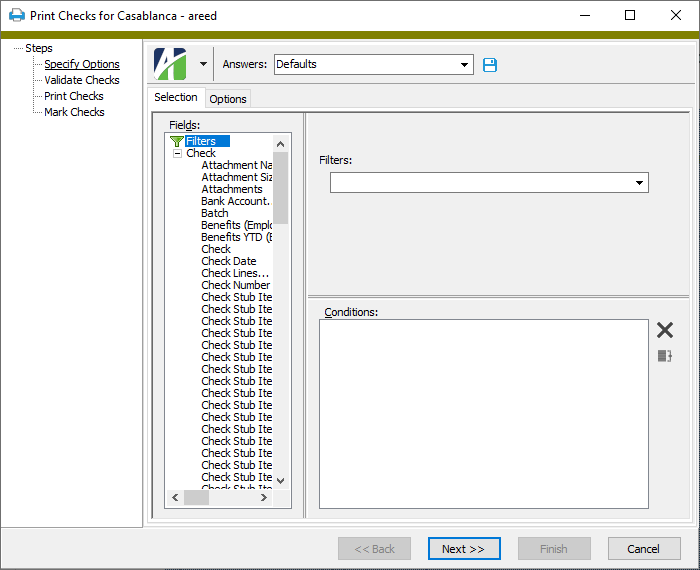Open the Answers dropdown list

pyautogui.click(x=464, y=65)
